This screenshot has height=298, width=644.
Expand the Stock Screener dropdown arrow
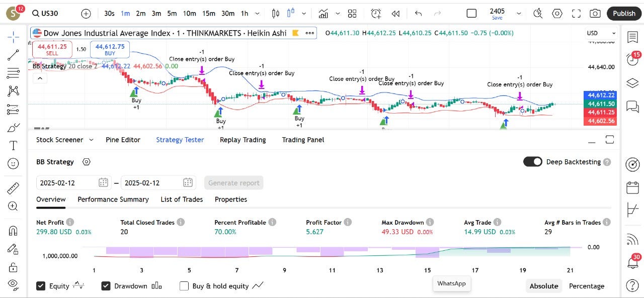91,140
